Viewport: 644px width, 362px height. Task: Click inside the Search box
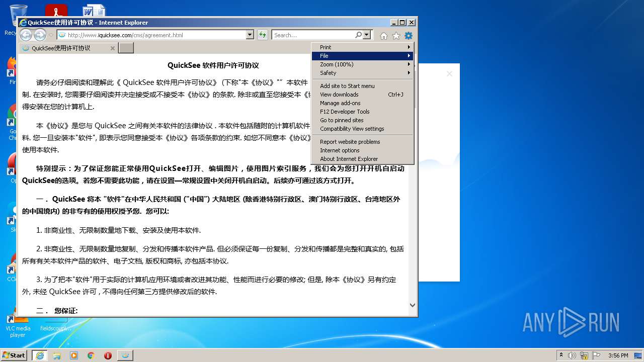pos(313,35)
